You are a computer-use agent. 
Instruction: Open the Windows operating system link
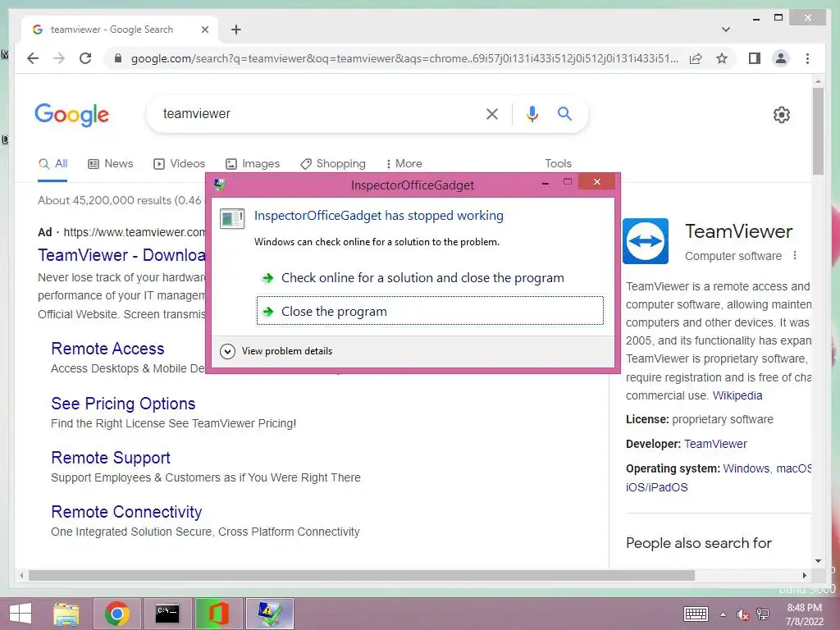click(746, 468)
